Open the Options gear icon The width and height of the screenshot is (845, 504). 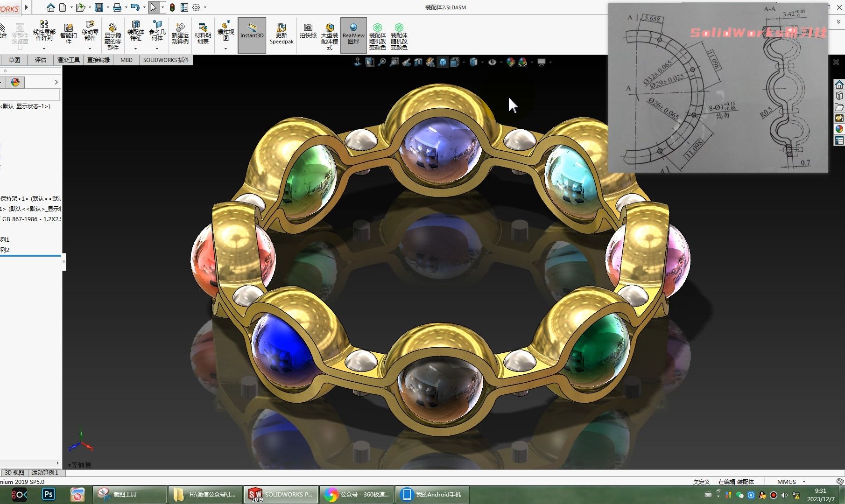click(197, 7)
